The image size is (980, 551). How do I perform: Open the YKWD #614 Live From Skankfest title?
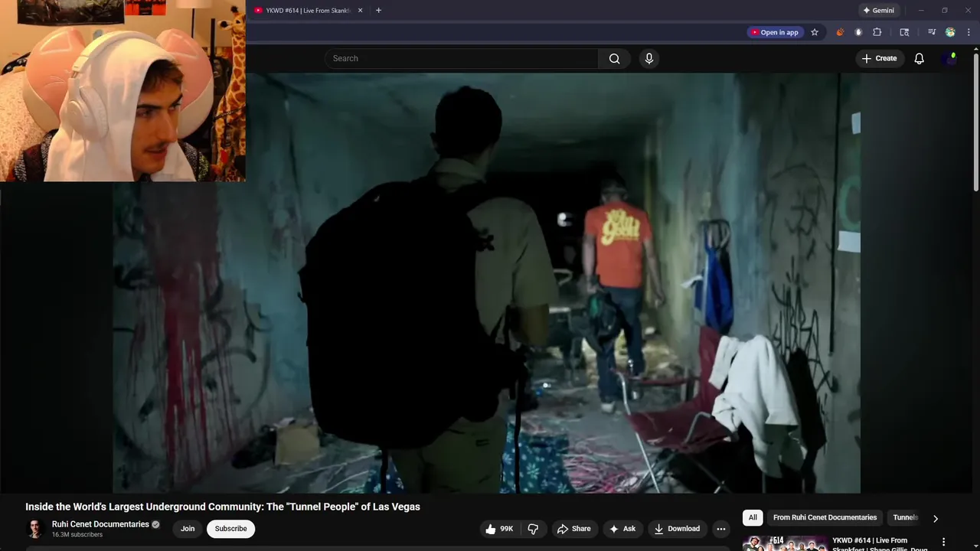click(880, 544)
